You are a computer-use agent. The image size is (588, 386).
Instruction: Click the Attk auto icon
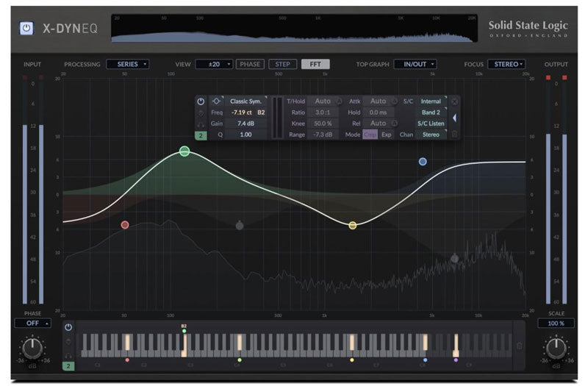pyautogui.click(x=395, y=101)
